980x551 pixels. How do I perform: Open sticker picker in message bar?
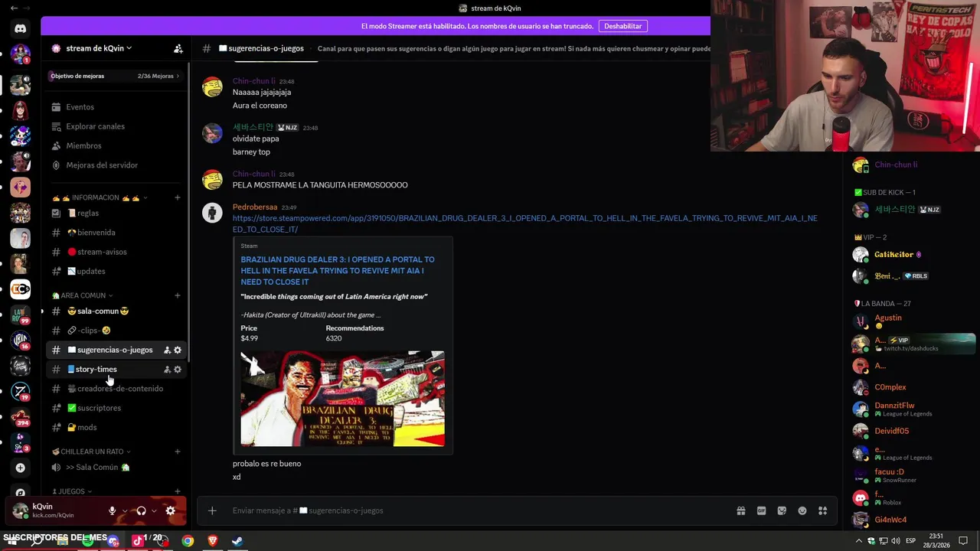(782, 510)
